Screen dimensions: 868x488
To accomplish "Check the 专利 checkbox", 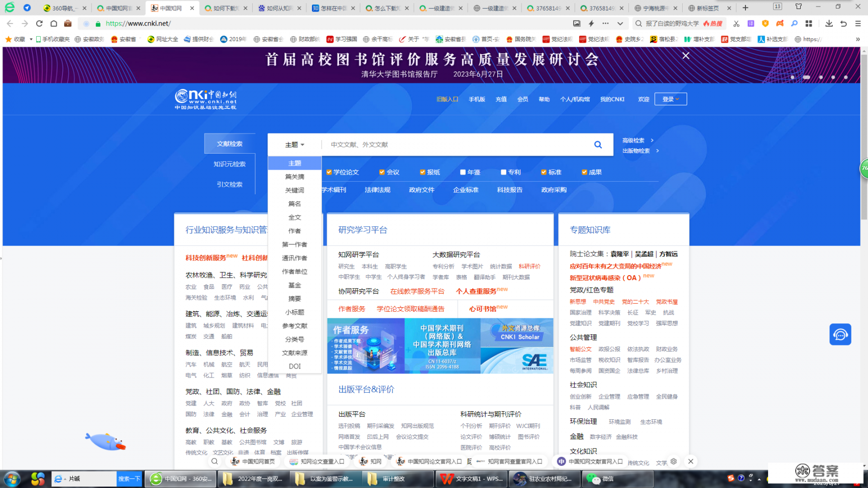I will (x=503, y=172).
